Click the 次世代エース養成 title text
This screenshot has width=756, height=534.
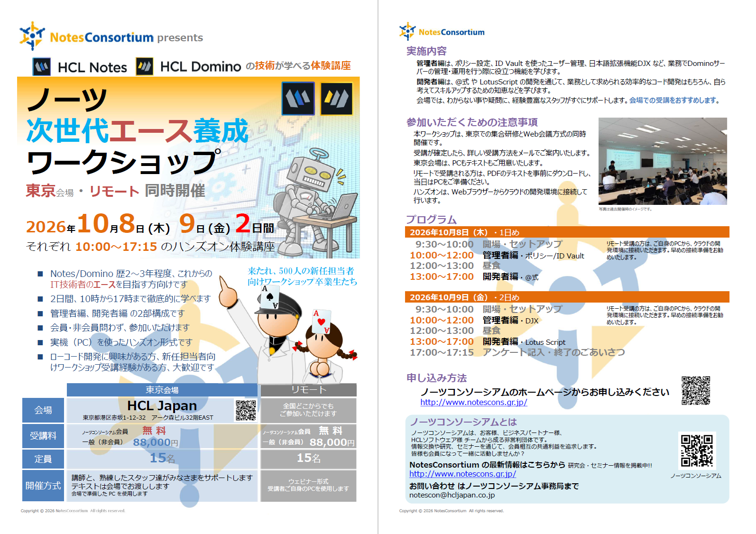(x=138, y=131)
